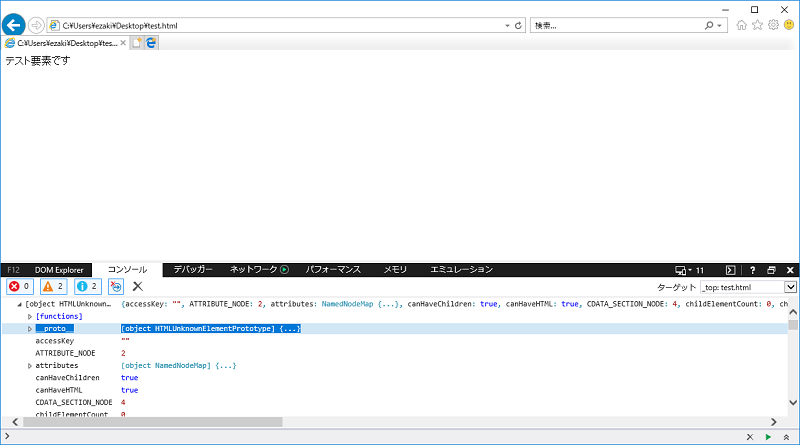Expand the __proto__ tree node
The height and width of the screenshot is (445, 800).
30,328
